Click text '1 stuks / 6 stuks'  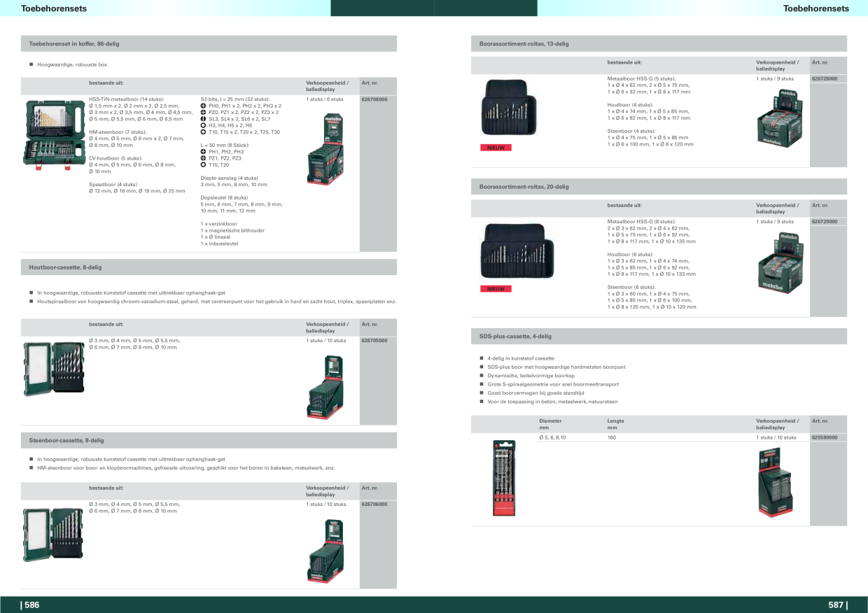pyautogui.click(x=325, y=99)
